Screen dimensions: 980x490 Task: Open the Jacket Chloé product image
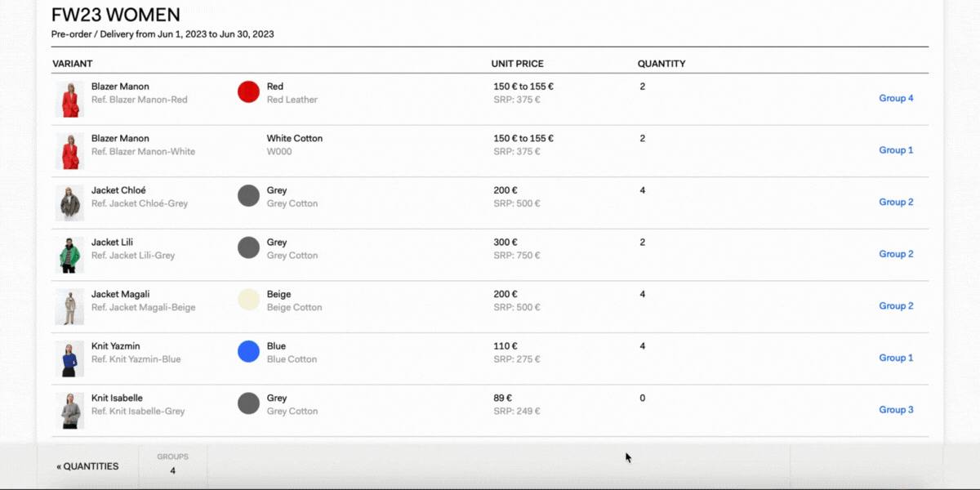coord(69,203)
